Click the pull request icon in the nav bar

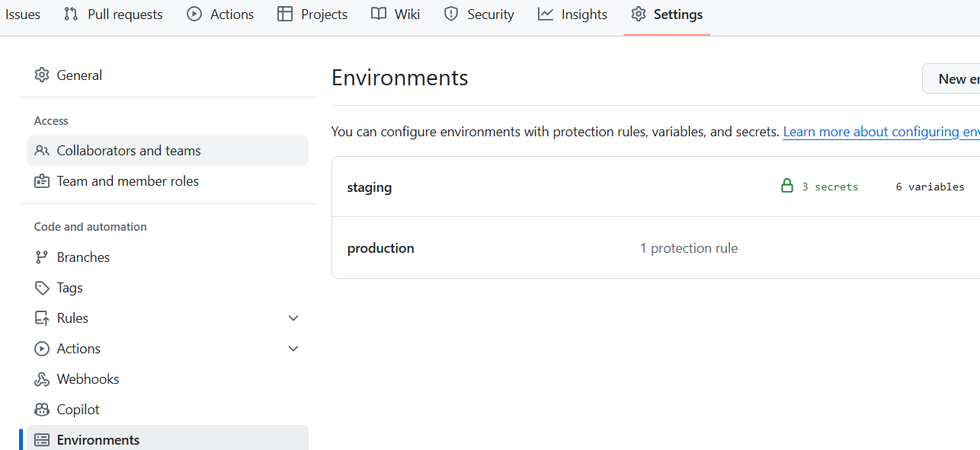click(71, 14)
